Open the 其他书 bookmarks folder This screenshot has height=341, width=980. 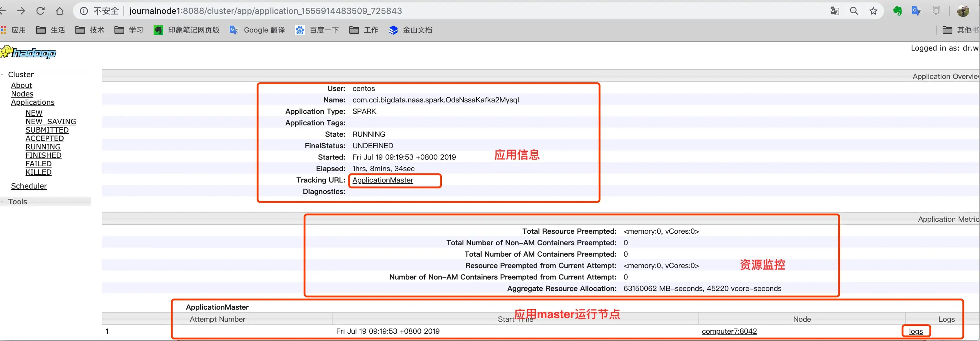[960, 30]
